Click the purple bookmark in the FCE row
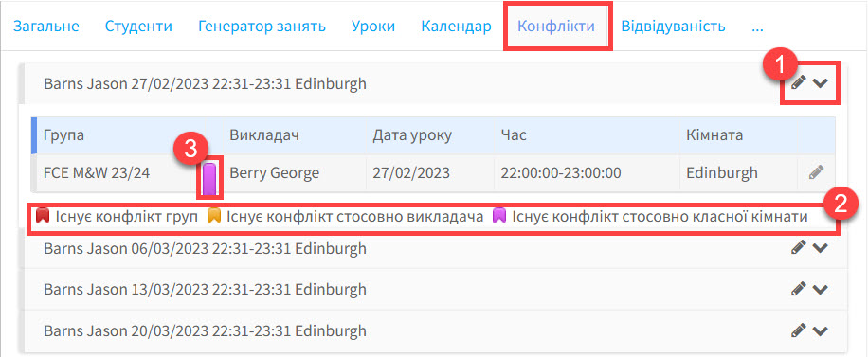Screen dimensions: 868x357 (x=209, y=178)
